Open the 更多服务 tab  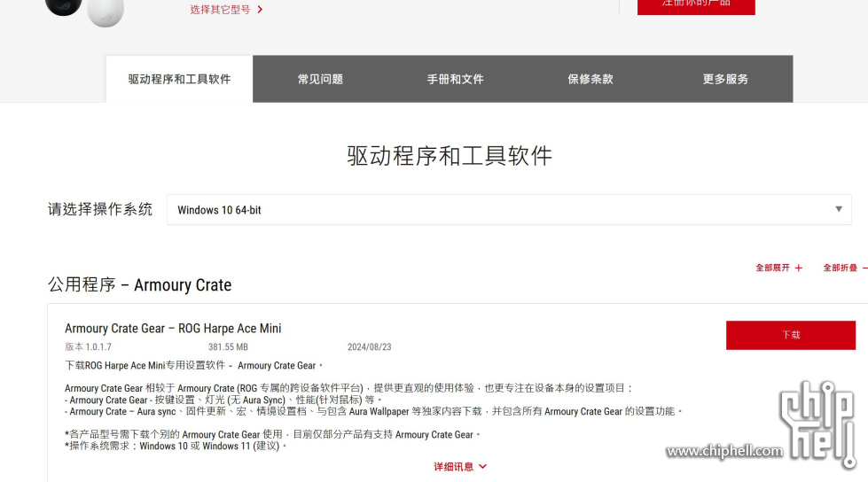725,79
